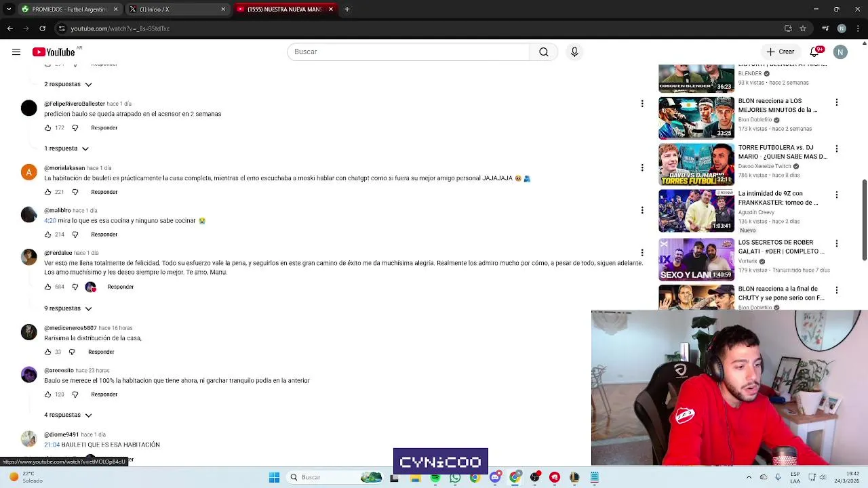The width and height of the screenshot is (868, 488).
Task: Open Windows Start menu
Action: (274, 478)
